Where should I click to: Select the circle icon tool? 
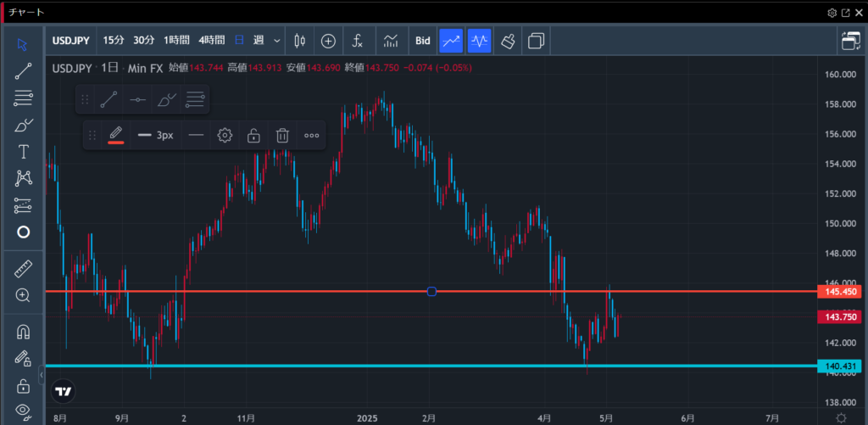click(23, 232)
